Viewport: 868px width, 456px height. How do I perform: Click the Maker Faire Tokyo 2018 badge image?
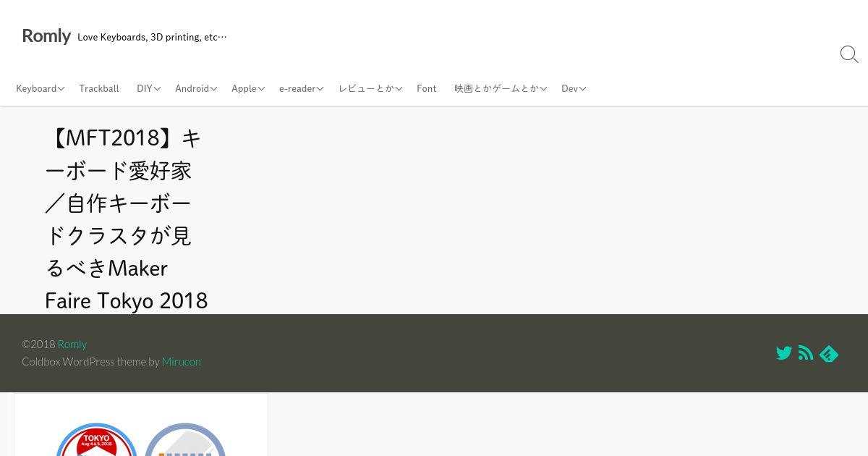coord(96,439)
